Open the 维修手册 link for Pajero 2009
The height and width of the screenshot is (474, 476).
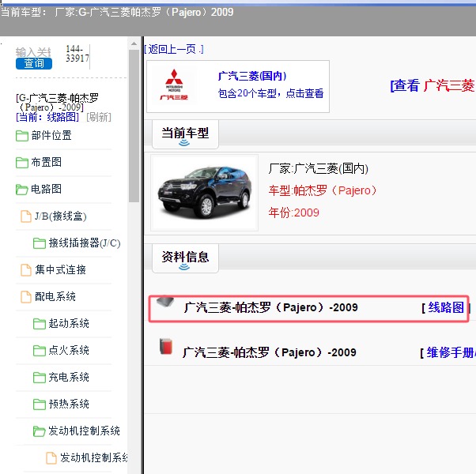tap(451, 352)
